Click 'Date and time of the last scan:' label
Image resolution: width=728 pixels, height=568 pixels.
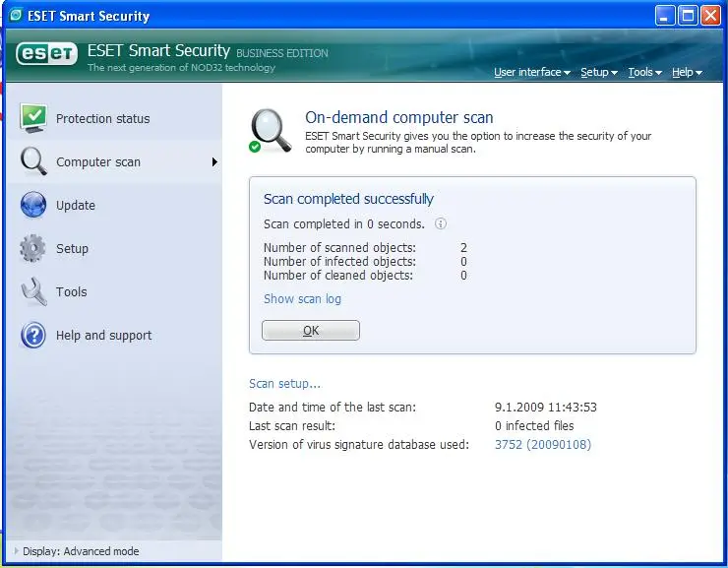333,408
